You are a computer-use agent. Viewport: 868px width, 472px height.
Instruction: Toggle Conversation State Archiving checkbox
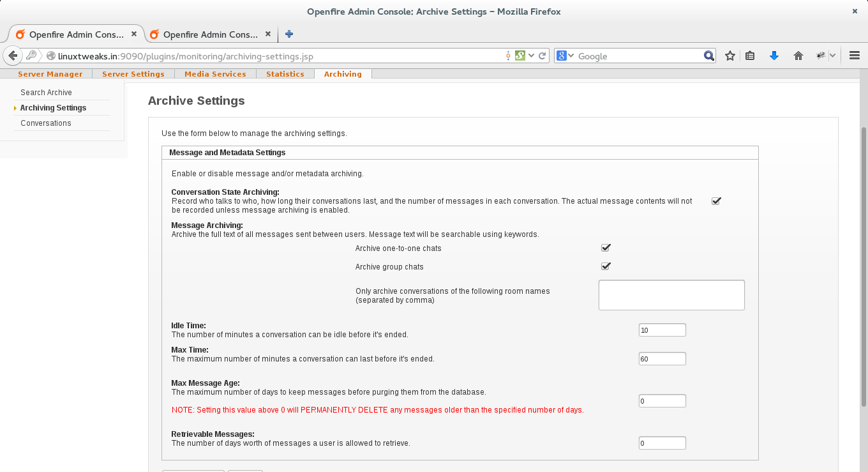click(x=716, y=201)
